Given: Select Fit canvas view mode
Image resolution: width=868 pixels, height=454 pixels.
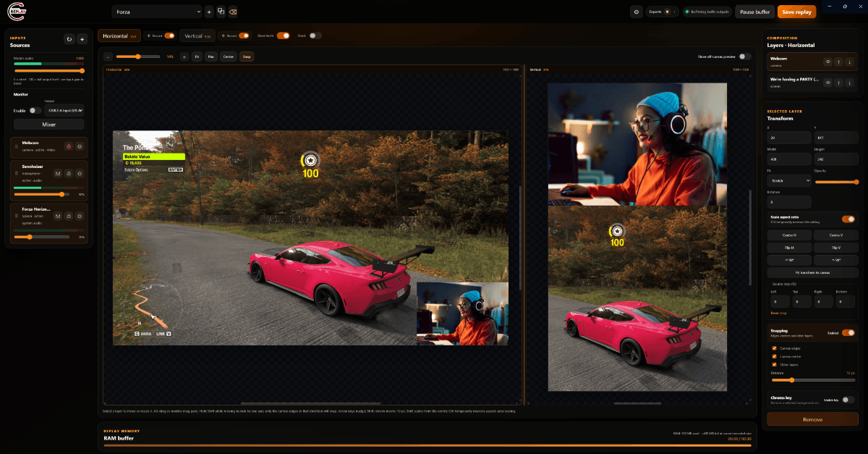Looking at the screenshot, I should (197, 56).
